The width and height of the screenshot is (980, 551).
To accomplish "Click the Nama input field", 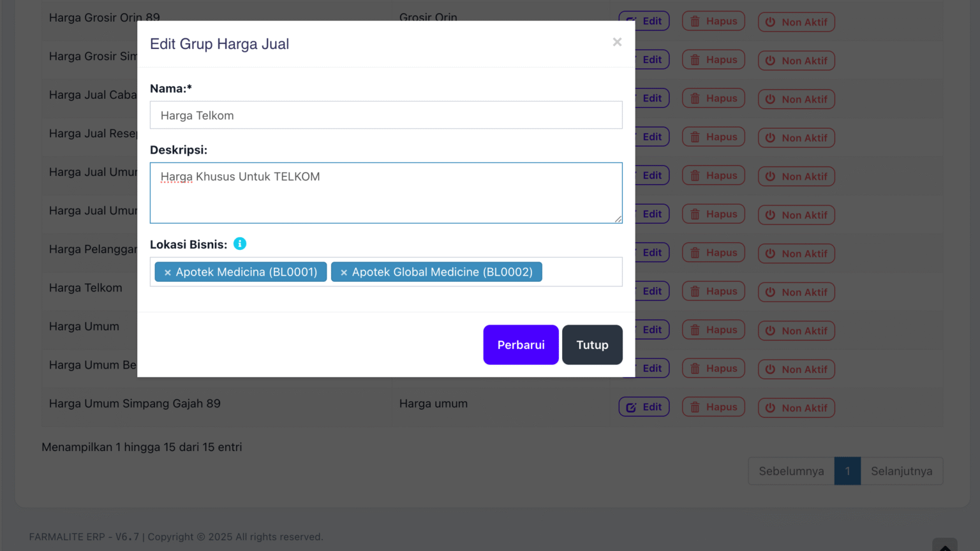I will 386,115.
